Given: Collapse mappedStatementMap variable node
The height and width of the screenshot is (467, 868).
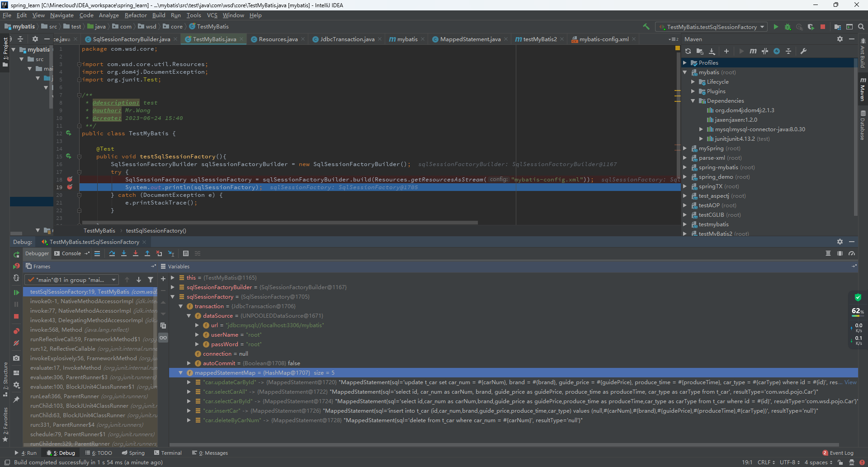Looking at the screenshot, I should point(180,373).
